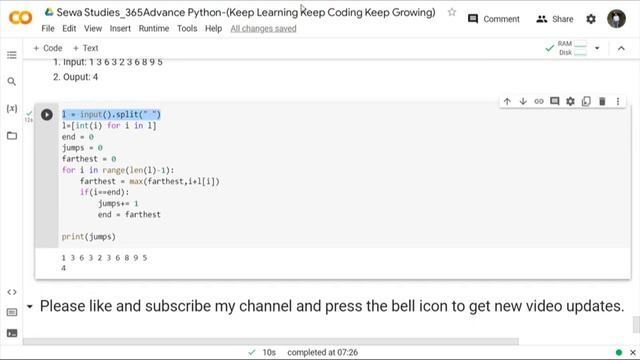640x360 pixels.
Task: Open the variables inspector {x}
Action: pyautogui.click(x=11, y=108)
